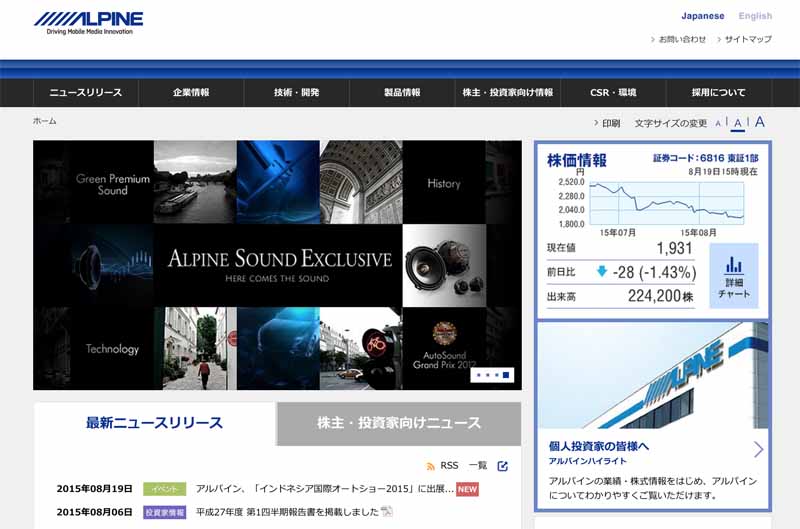Open the 企業情報 menu
This screenshot has height=529, width=800.
(x=191, y=92)
